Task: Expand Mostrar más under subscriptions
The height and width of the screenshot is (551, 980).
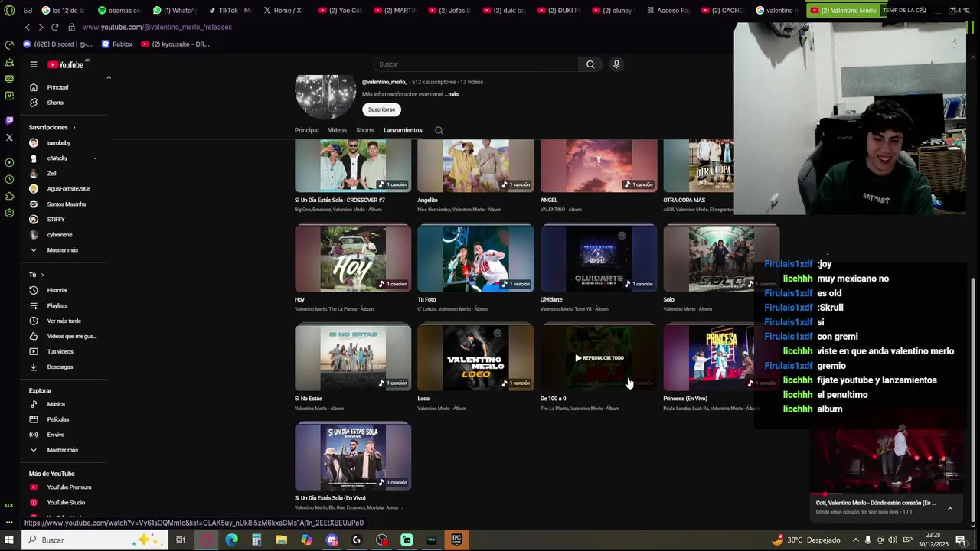Action: tap(62, 250)
